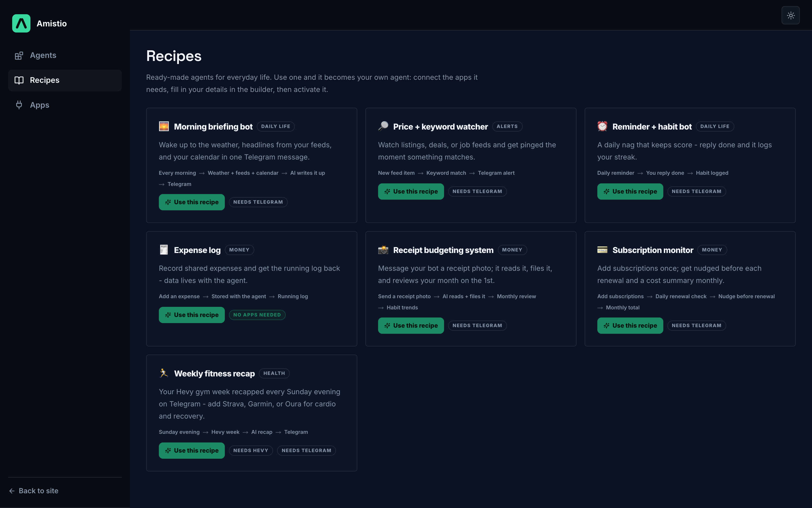Go back to site link
The width and height of the screenshot is (812, 508).
(33, 491)
